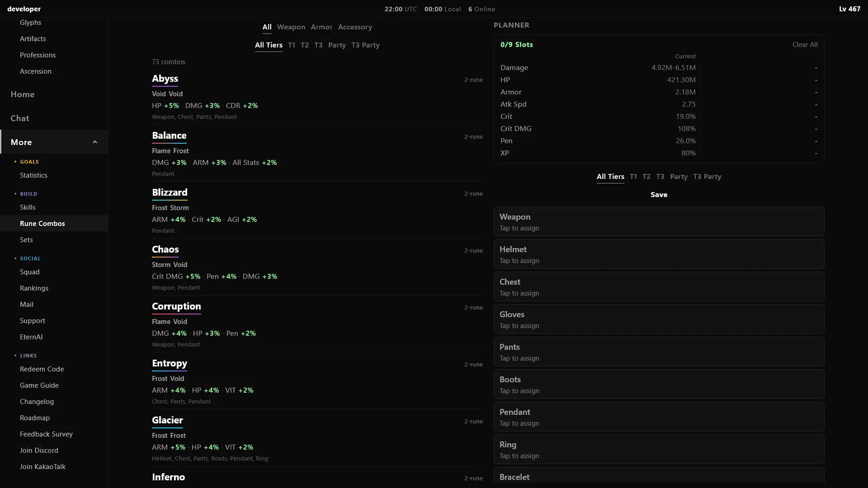Open the Balance rune combo
This screenshot has height=488, width=868.
pos(169,136)
